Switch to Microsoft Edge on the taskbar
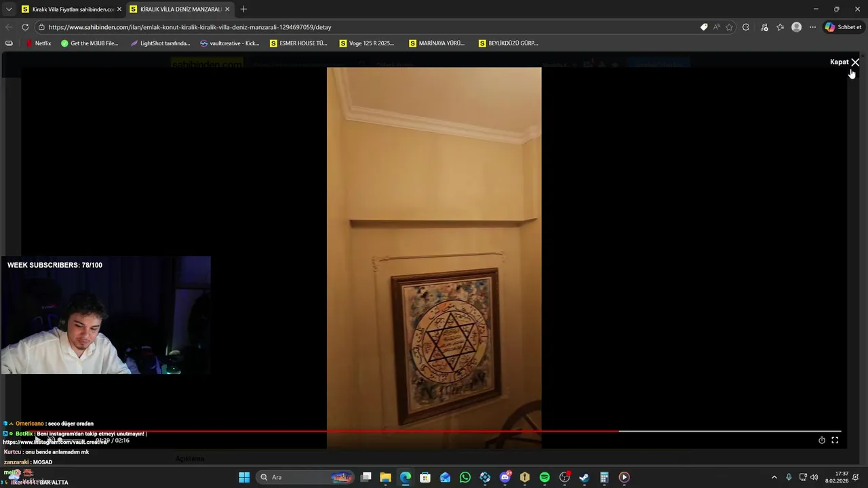 tap(406, 477)
